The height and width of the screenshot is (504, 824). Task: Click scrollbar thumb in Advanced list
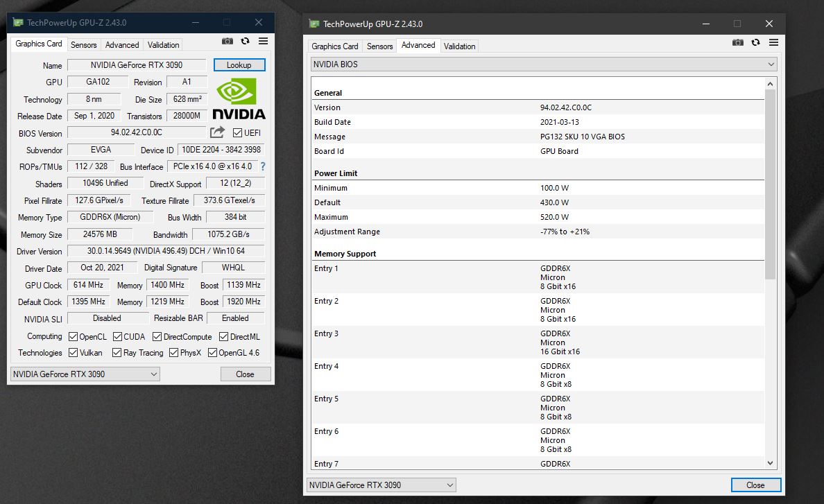(x=770, y=184)
